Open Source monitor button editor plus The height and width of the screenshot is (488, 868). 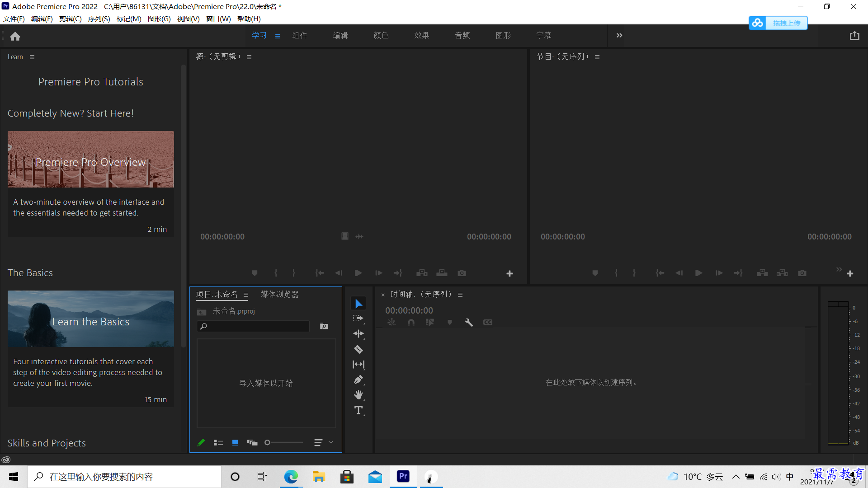(x=509, y=273)
